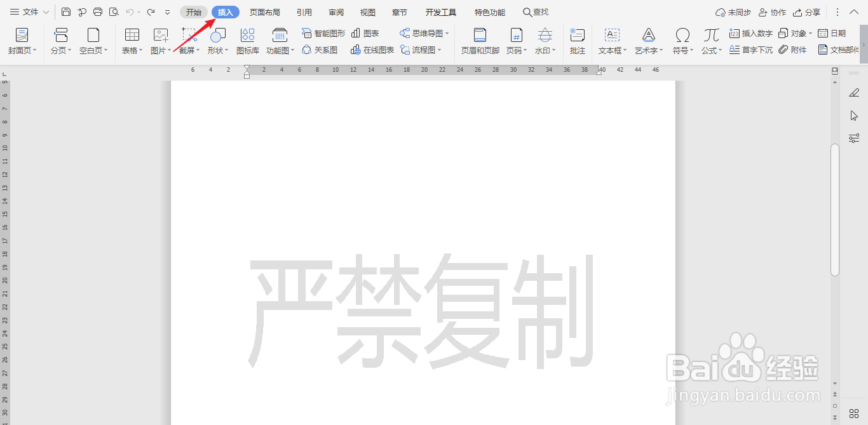Image resolution: width=868 pixels, height=425 pixels.
Task: Click the Print icon
Action: click(x=98, y=12)
